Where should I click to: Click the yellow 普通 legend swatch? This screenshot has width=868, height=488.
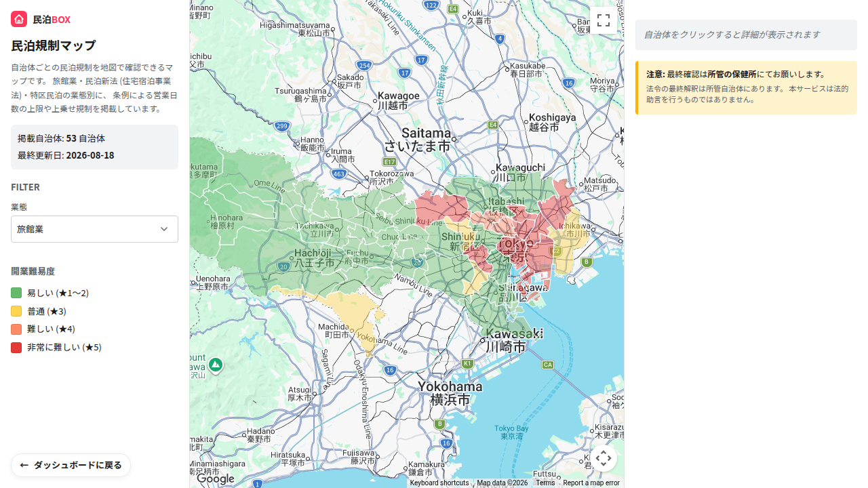[x=16, y=311]
